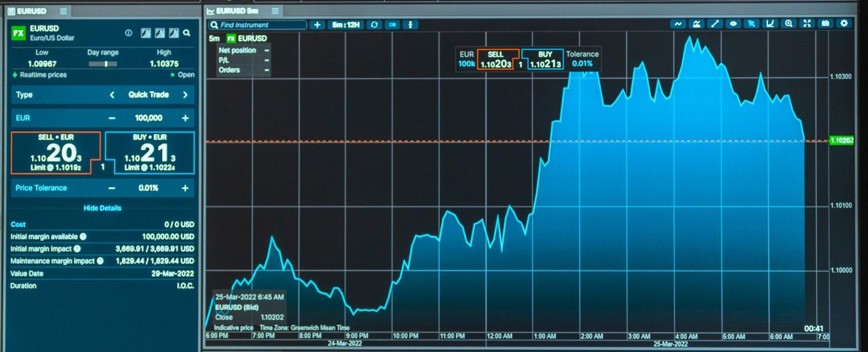This screenshot has height=352, width=868.
Task: Decrease Price Tolerance with minus button
Action: [x=112, y=188]
